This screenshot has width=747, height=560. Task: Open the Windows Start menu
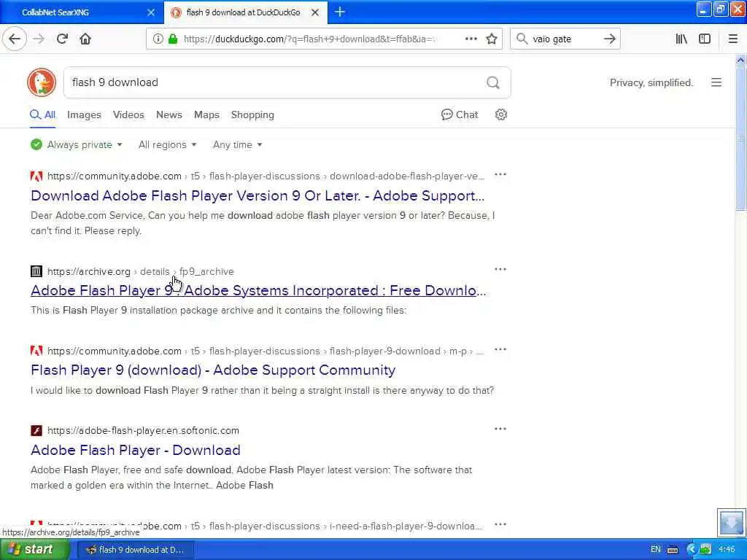tap(35, 550)
